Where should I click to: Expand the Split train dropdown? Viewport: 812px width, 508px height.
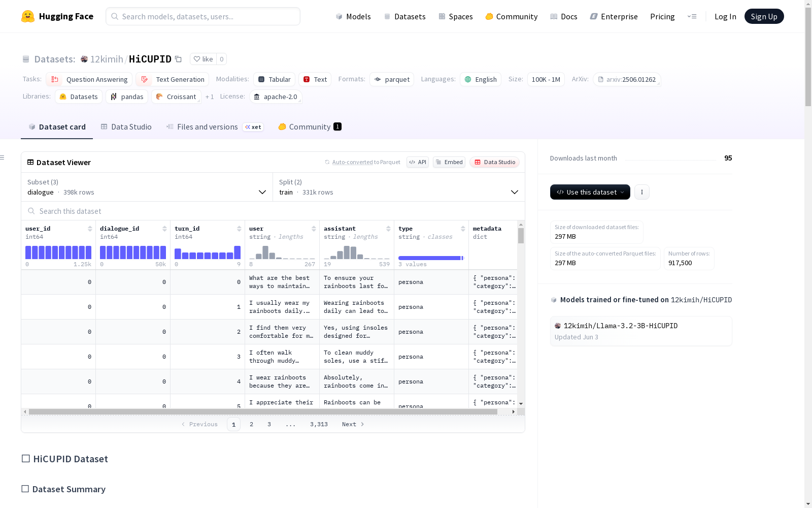click(399, 187)
